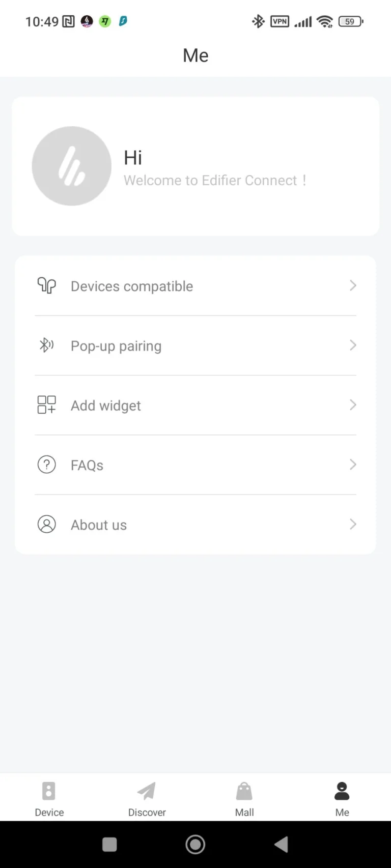
Task: Open the About us chevron arrow
Action: (x=353, y=524)
